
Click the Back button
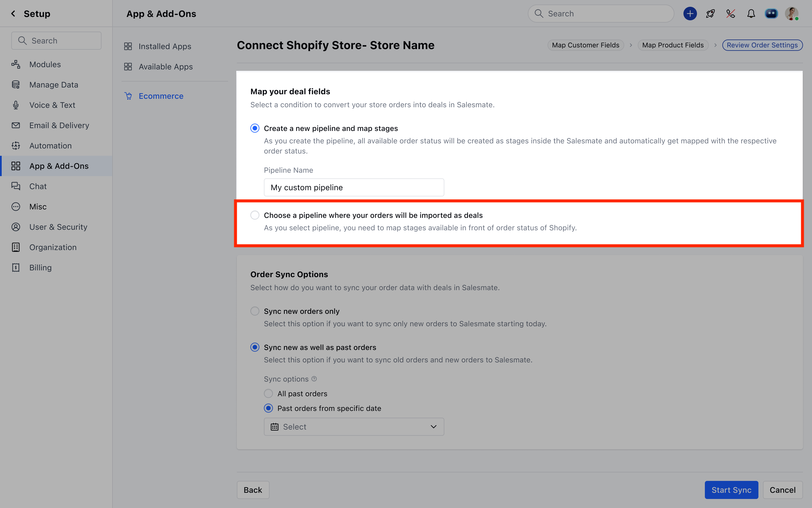tap(253, 490)
